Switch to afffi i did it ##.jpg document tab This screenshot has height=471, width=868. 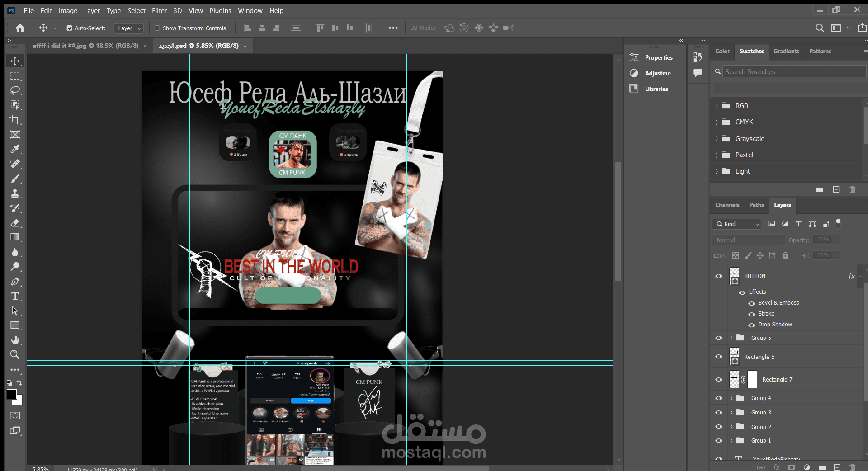pyautogui.click(x=85, y=46)
